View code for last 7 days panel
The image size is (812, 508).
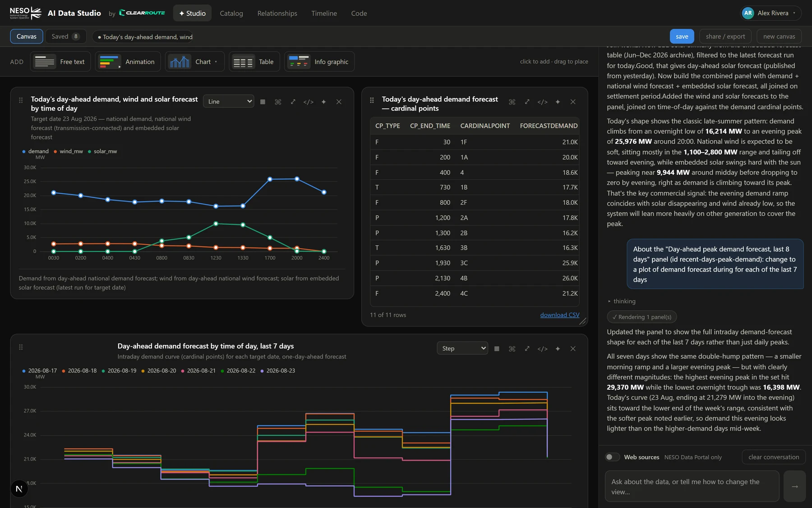coord(542,349)
